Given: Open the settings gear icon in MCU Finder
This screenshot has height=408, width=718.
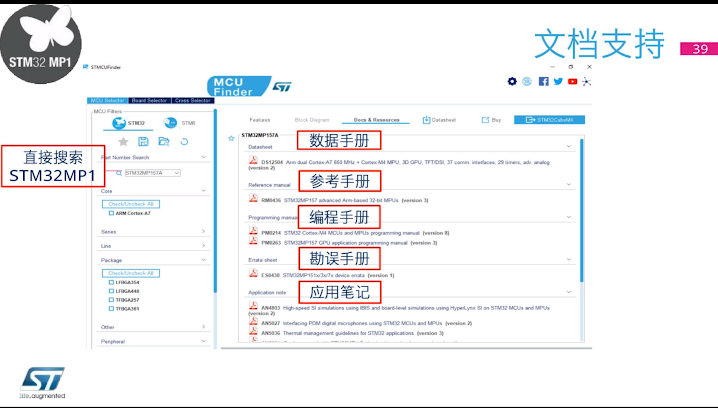Looking at the screenshot, I should click(512, 82).
